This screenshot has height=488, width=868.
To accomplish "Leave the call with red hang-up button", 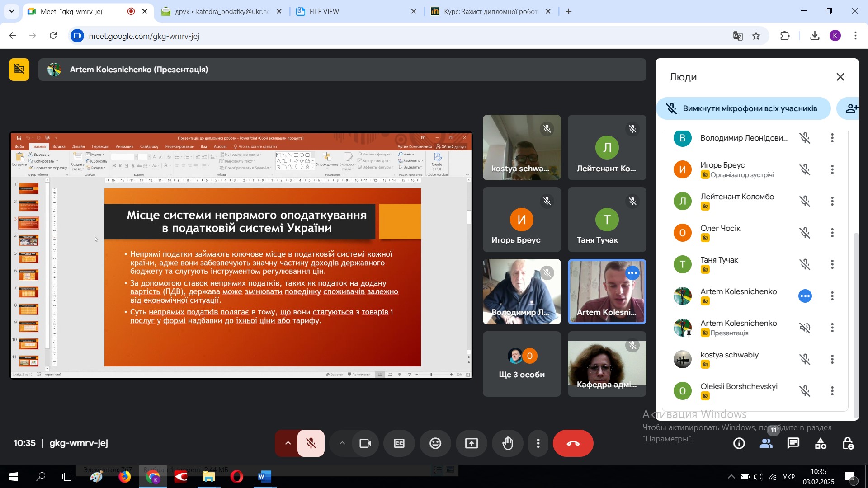I will point(573,443).
